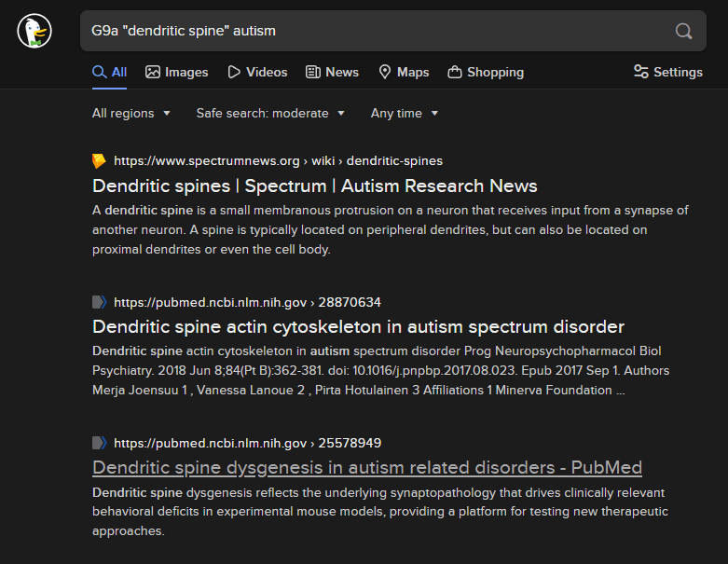The height and width of the screenshot is (564, 728).
Task: Open the Shopping results tab
Action: coord(486,72)
